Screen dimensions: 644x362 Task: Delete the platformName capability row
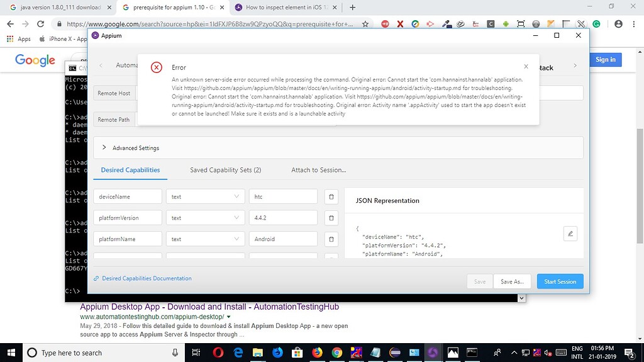[331, 239]
